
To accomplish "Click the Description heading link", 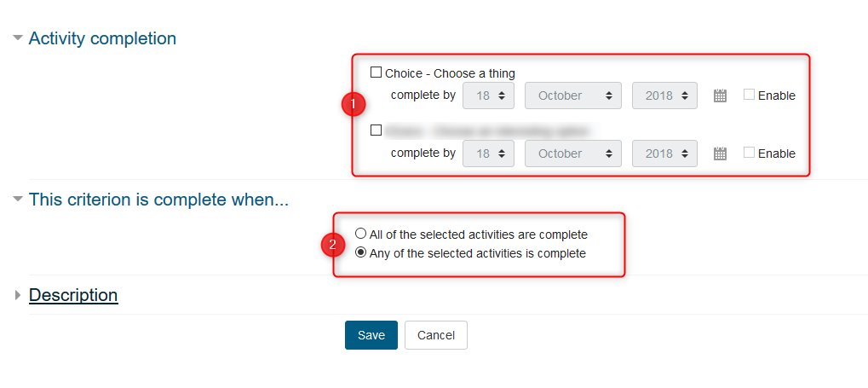I will click(73, 295).
